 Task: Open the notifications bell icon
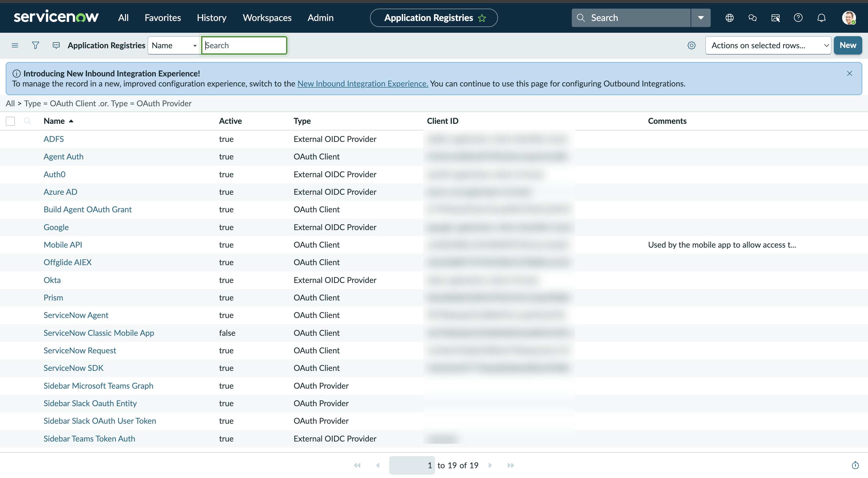pyautogui.click(x=821, y=18)
